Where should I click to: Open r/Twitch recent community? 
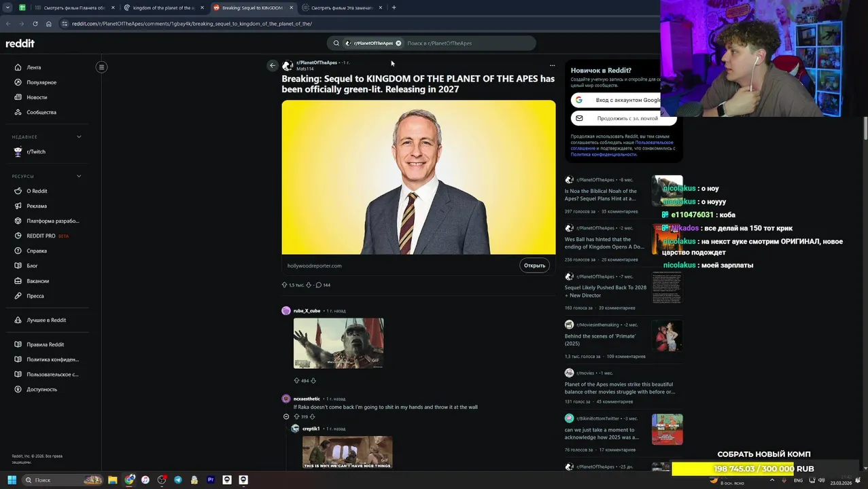click(36, 151)
